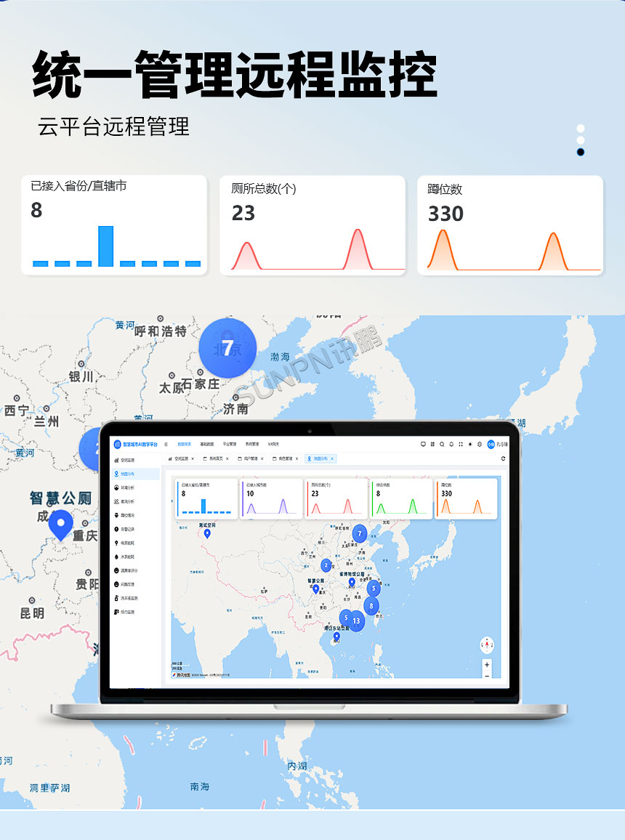This screenshot has height=840, width=625.
Task: Open the 基础数据 top menu item
Action: point(207,444)
